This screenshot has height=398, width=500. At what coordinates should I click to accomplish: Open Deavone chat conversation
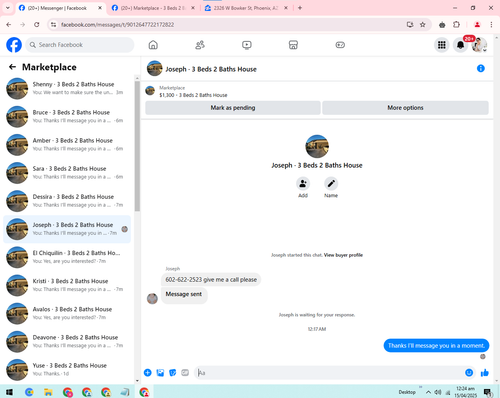(67, 342)
